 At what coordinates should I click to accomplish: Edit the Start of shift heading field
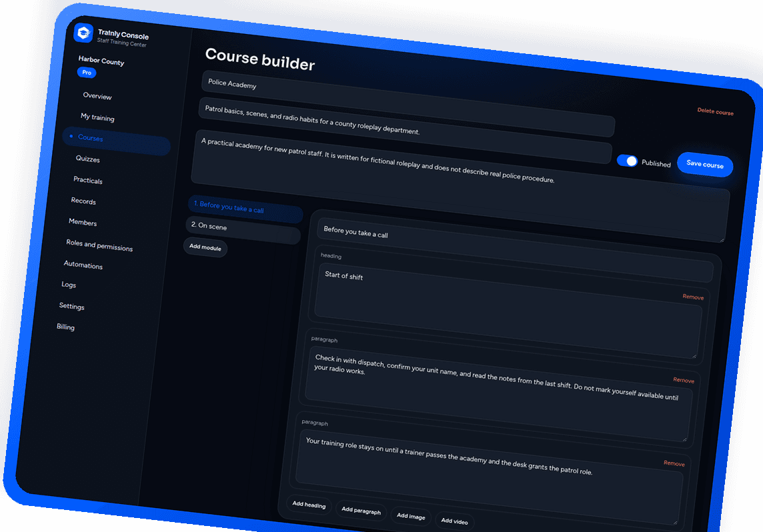508,311
